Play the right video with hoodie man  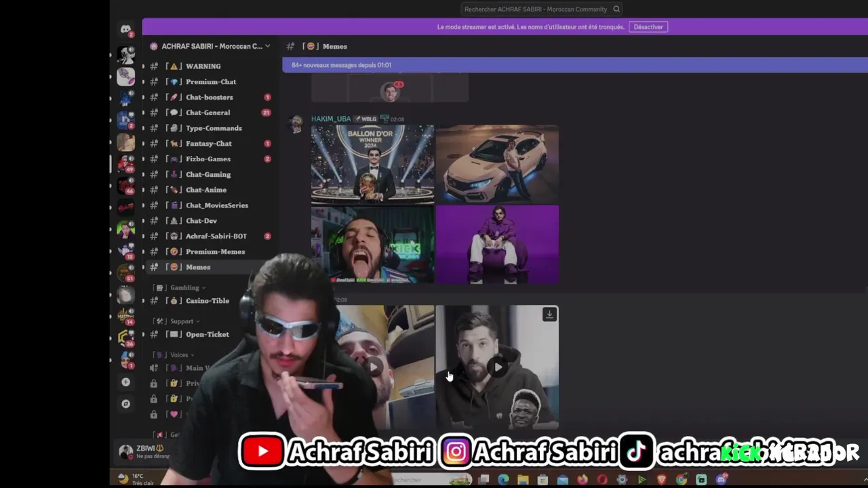498,367
